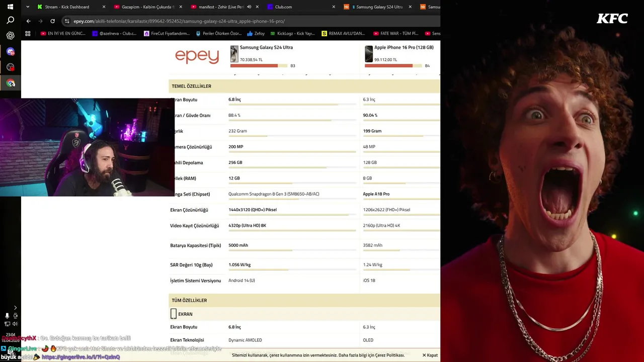Click SAR Değeri 10g (Baş) label
This screenshot has width=644, height=362.
pos(191,265)
